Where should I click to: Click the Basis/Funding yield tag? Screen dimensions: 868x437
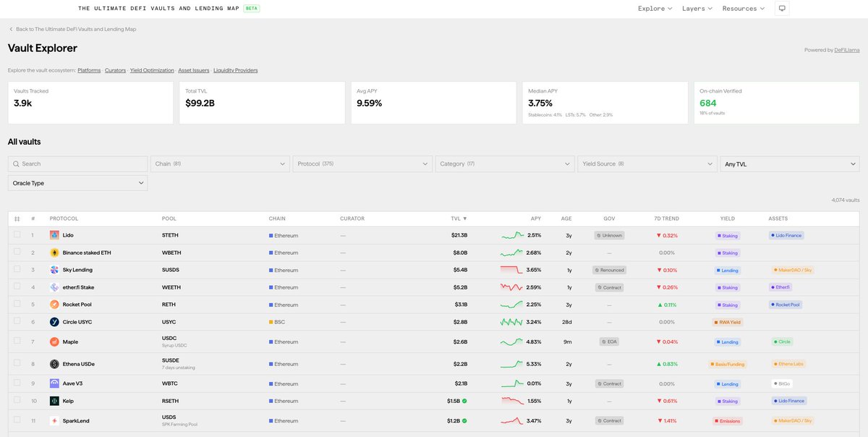[728, 364]
